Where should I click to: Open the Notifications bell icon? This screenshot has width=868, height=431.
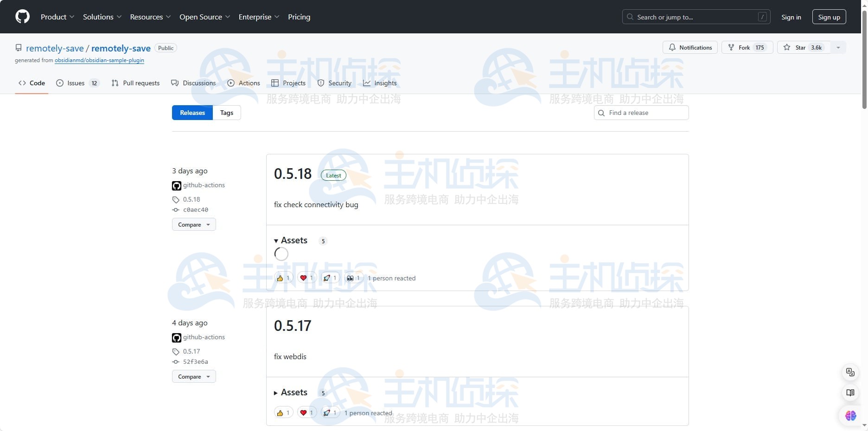pyautogui.click(x=673, y=47)
